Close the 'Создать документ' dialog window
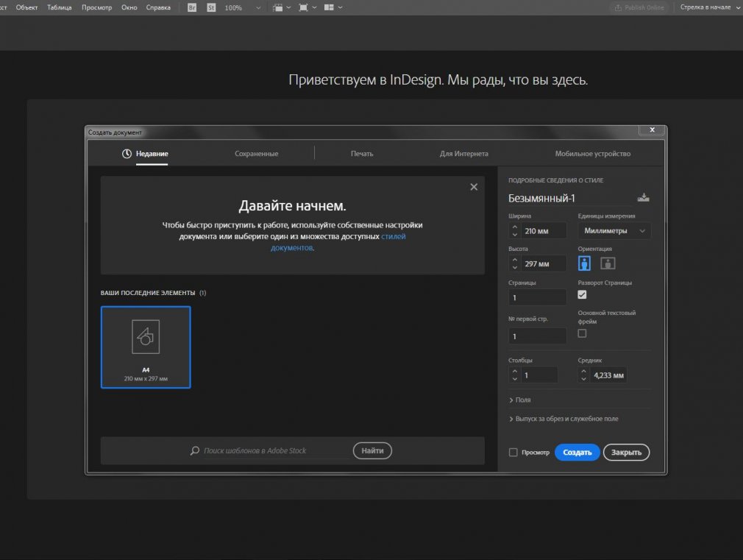The height and width of the screenshot is (560, 743). coord(652,130)
